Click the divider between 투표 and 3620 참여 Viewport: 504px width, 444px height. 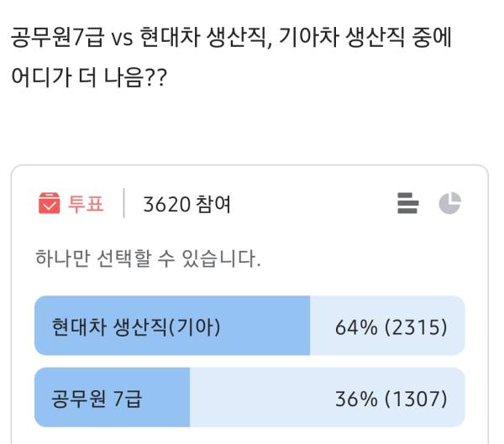tap(123, 204)
